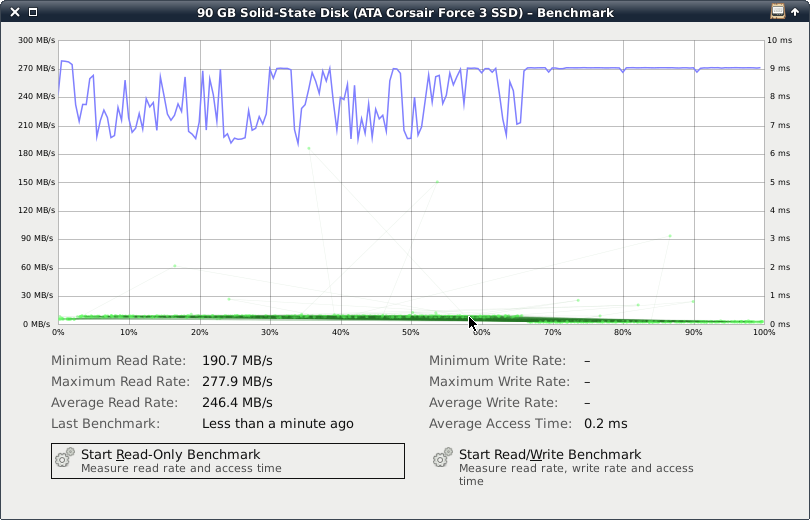Viewport: 810px width, 520px height.
Task: Click the '70%' horizontal axis label
Action: point(552,333)
